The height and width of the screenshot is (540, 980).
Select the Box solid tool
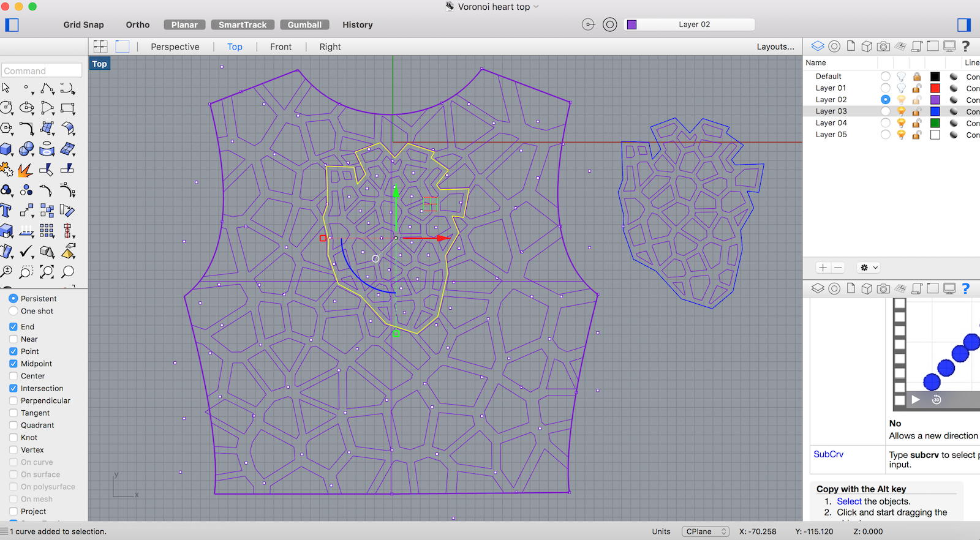tap(7, 149)
